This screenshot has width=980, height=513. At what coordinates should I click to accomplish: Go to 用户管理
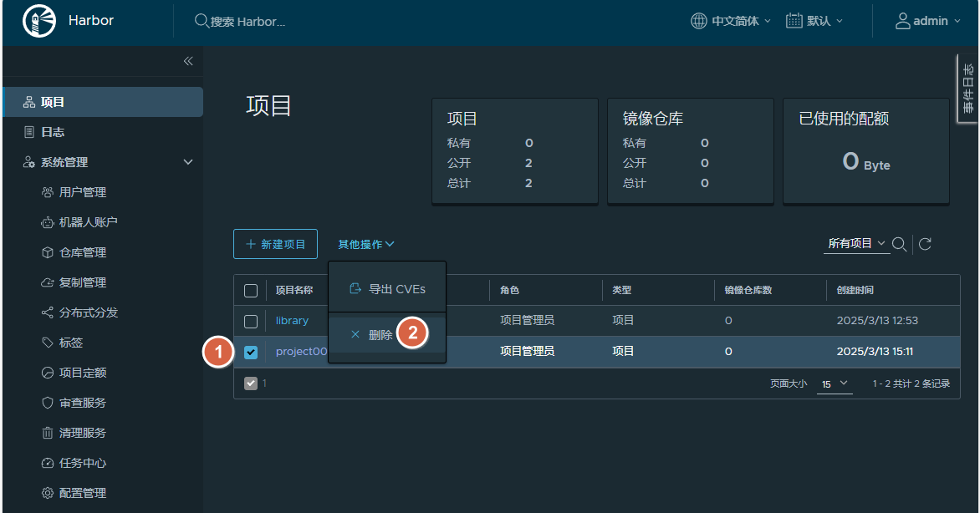pos(82,192)
